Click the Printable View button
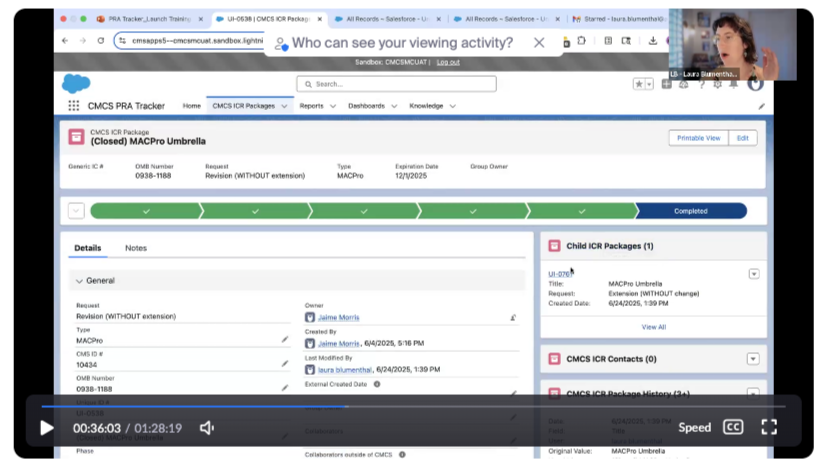 698,138
